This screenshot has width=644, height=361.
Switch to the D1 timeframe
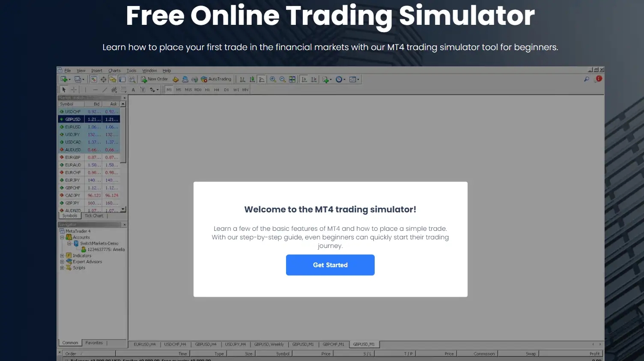pyautogui.click(x=227, y=90)
